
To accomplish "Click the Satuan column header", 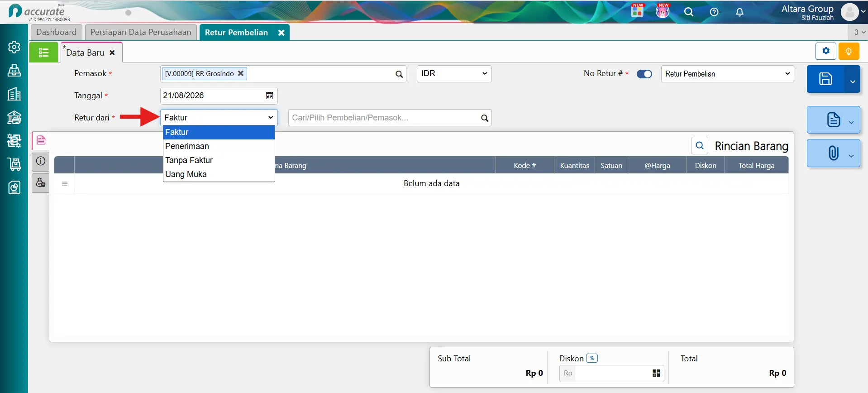I will pos(611,165).
